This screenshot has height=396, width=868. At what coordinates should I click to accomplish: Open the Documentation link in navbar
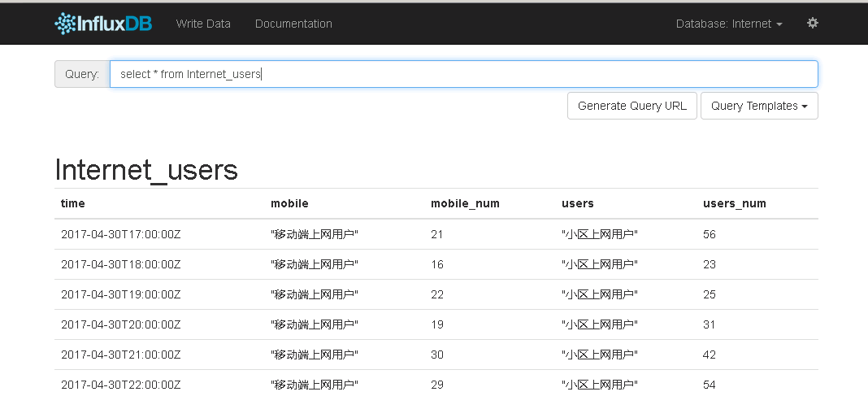point(293,24)
